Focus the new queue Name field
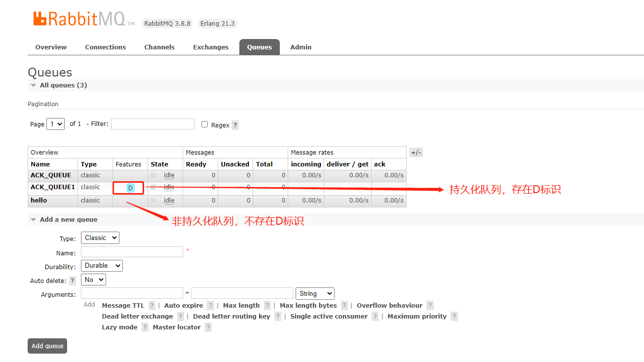Image resolution: width=644 pixels, height=362 pixels. [132, 252]
